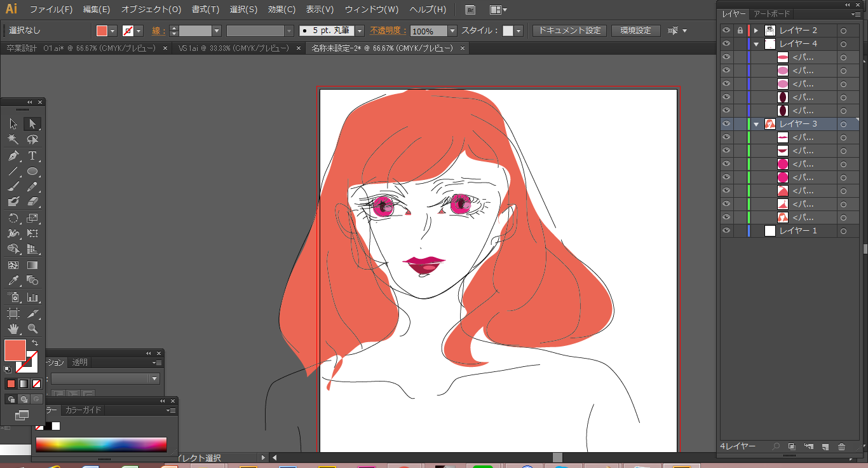Viewport: 868px width, 468px height.
Task: Unlock レイヤー 2 via the lock icon
Action: (x=740, y=31)
